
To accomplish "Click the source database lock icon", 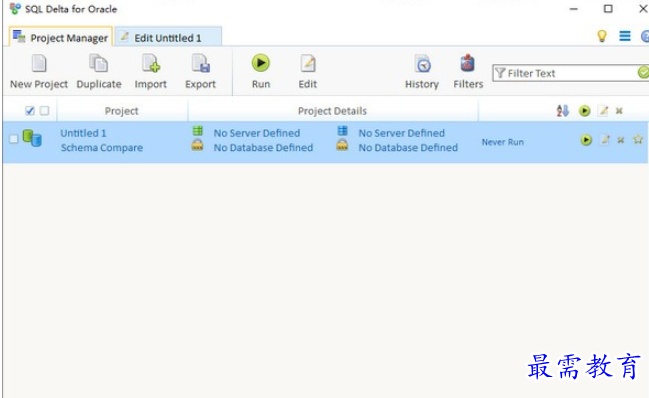I will [x=197, y=145].
